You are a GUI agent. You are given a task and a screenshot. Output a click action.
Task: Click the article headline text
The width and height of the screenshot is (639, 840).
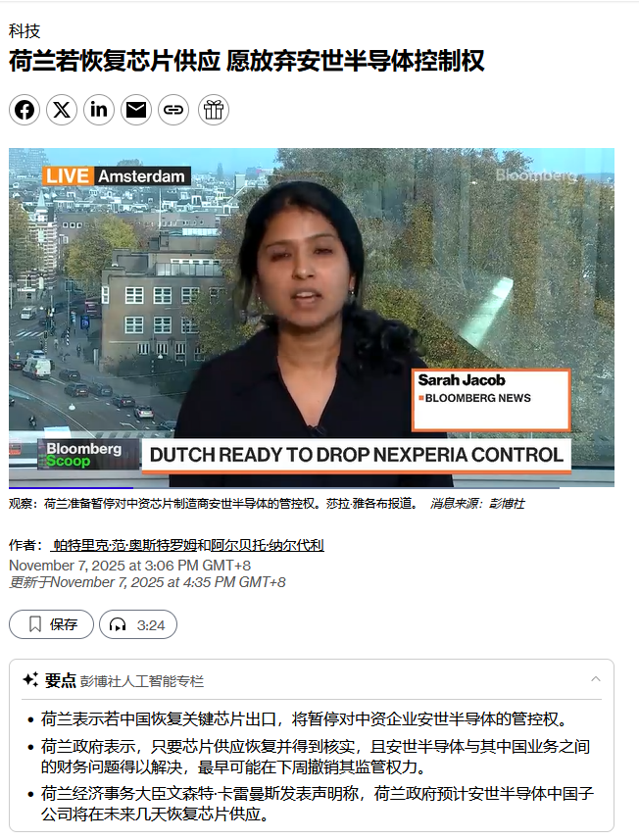(x=247, y=61)
